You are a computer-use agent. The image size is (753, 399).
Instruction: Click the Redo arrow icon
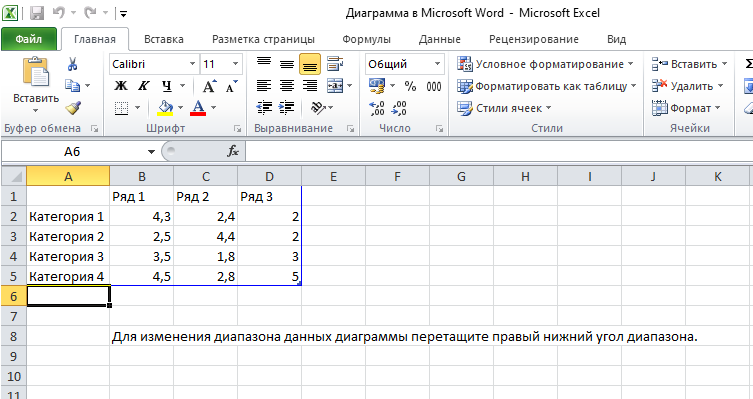[90, 13]
